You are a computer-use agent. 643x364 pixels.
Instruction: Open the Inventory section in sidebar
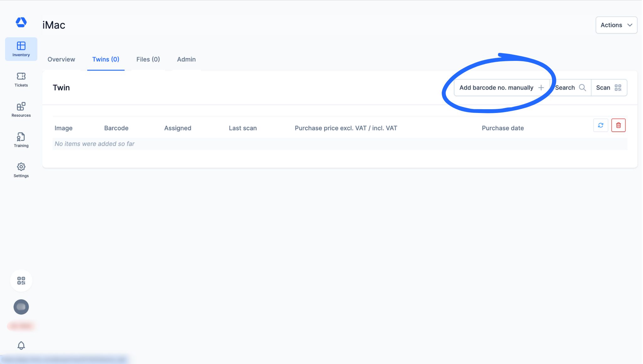click(21, 49)
